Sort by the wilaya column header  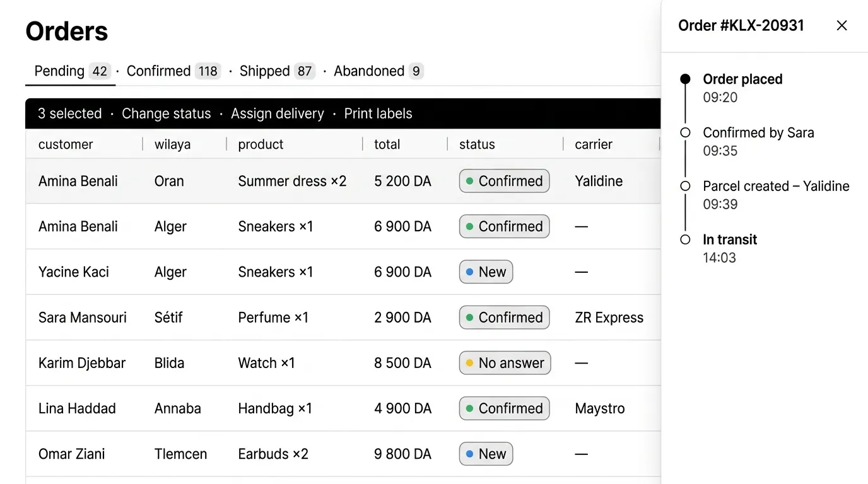click(x=172, y=144)
